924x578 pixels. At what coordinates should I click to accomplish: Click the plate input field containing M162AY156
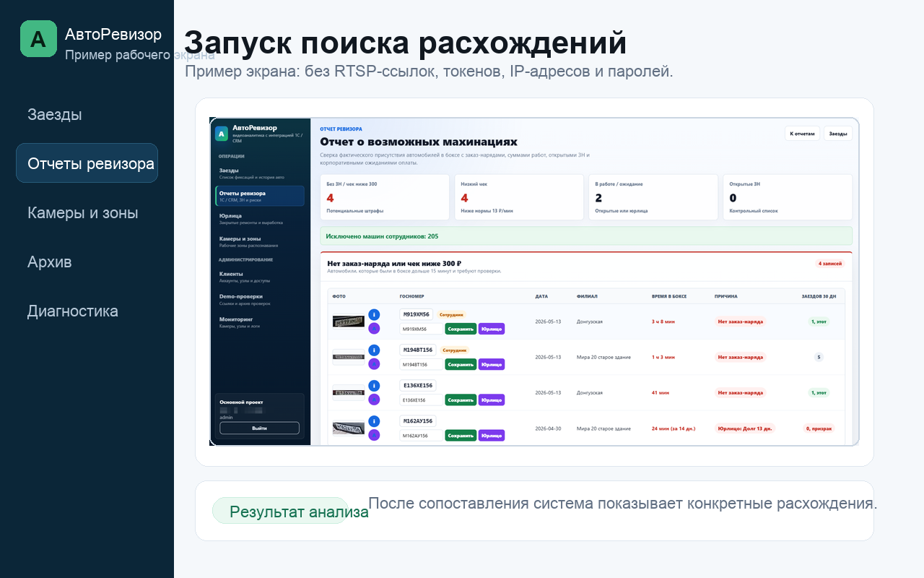coord(421,435)
